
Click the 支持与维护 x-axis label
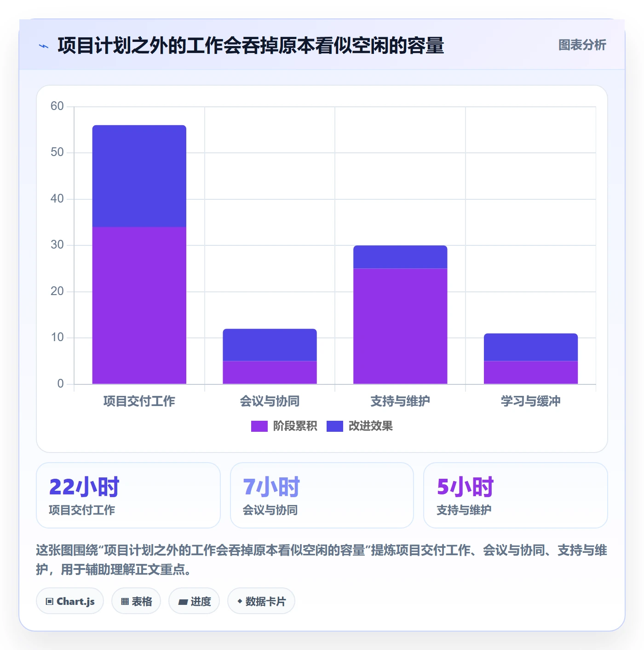click(400, 401)
